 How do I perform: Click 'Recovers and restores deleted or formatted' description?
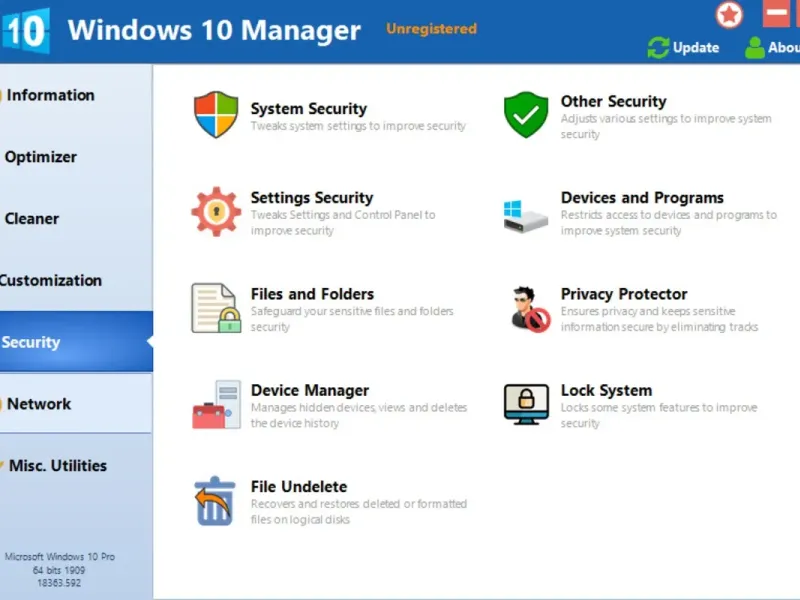click(x=359, y=504)
